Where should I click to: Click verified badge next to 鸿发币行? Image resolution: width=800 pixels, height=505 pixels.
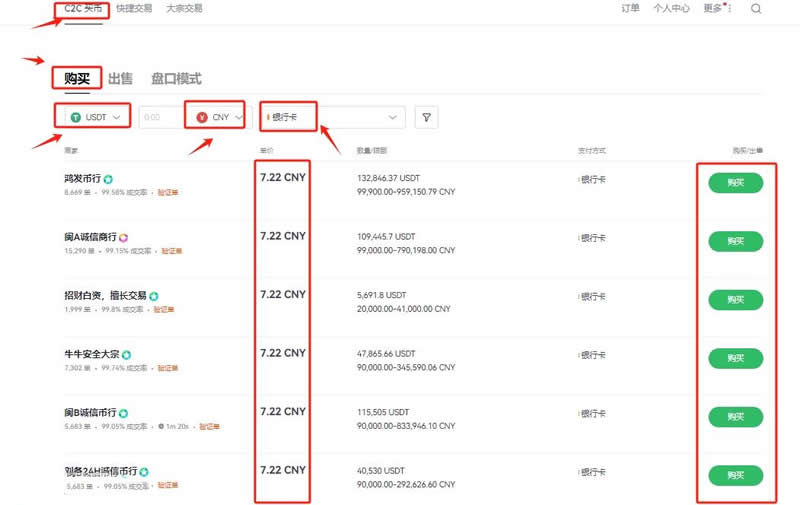coord(108,180)
